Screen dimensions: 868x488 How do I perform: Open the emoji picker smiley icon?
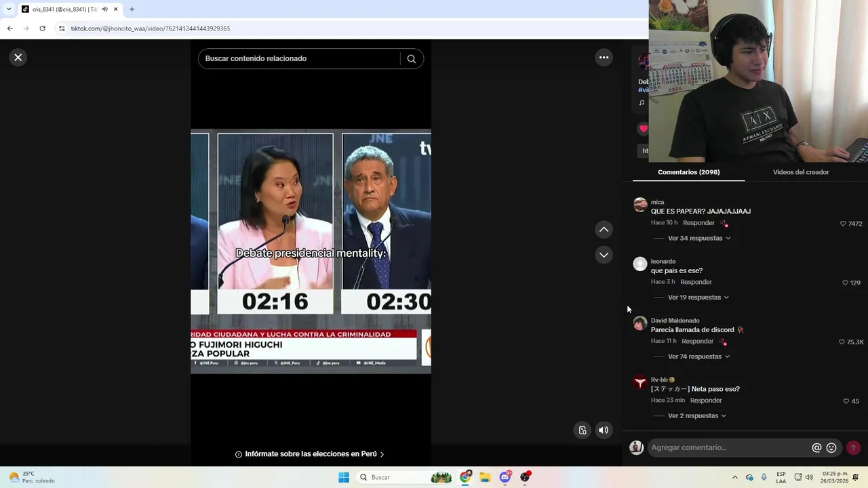pos(831,448)
